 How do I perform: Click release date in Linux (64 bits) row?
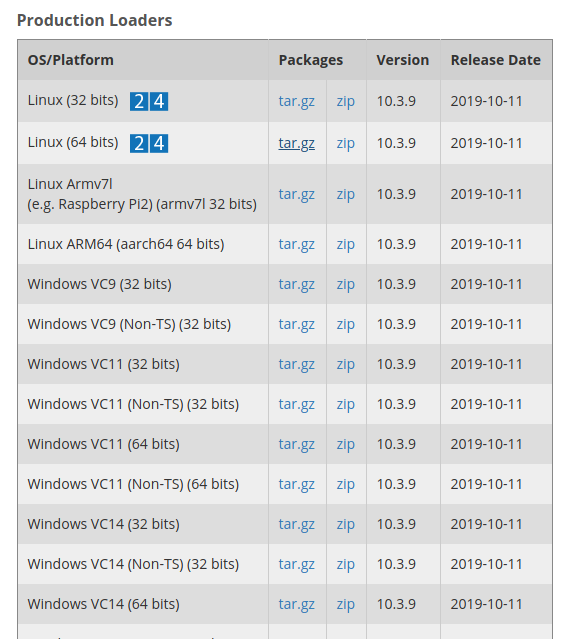486,143
